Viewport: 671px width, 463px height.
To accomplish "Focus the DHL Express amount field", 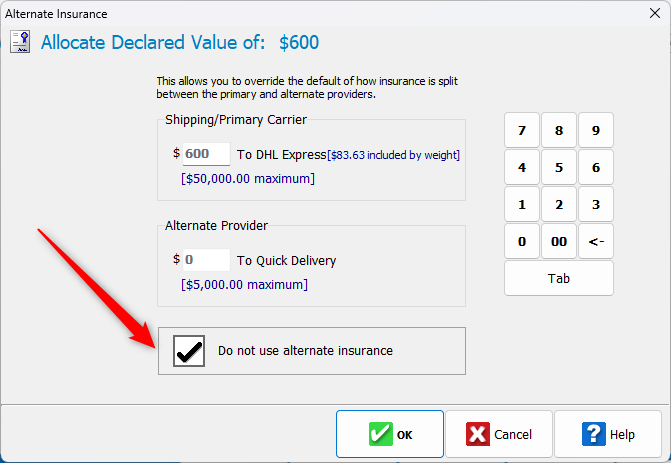I will 205,154.
